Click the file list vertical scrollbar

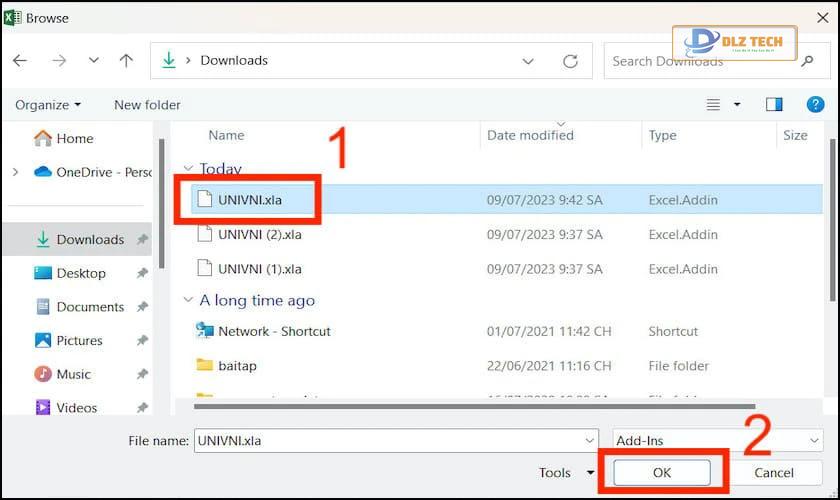tap(832, 220)
